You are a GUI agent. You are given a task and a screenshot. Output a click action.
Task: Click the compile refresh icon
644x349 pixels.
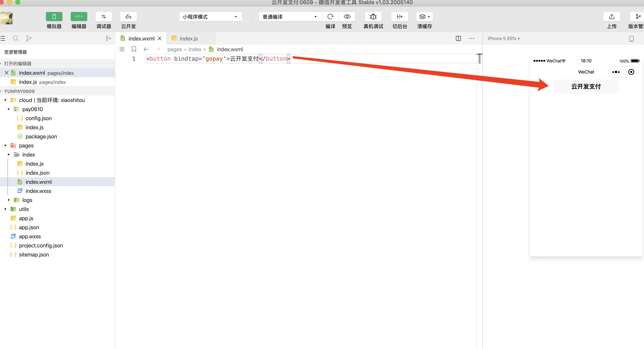pos(330,17)
